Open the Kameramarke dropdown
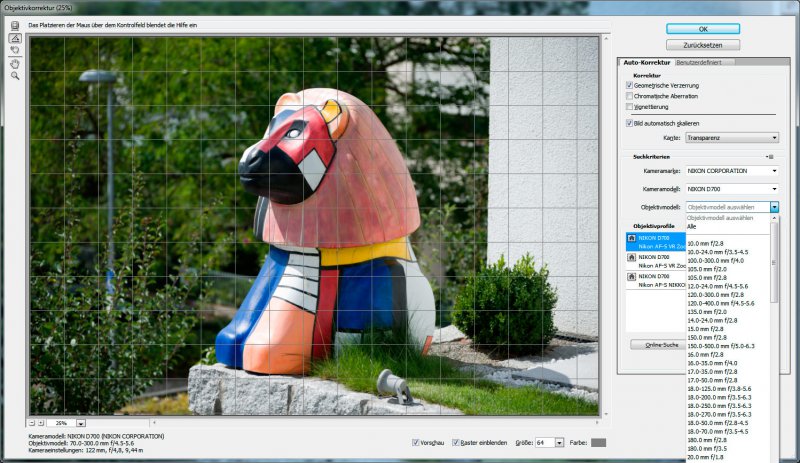 click(732, 171)
